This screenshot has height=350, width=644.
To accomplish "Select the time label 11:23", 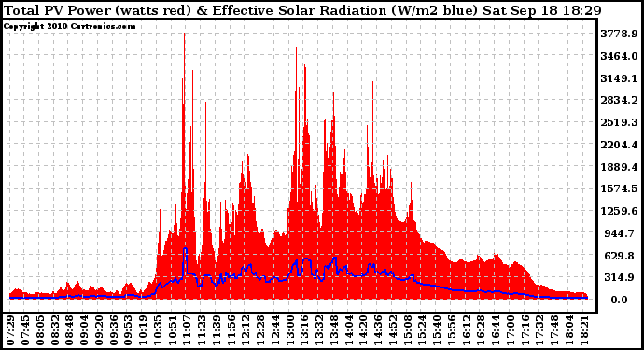I will (x=203, y=330).
